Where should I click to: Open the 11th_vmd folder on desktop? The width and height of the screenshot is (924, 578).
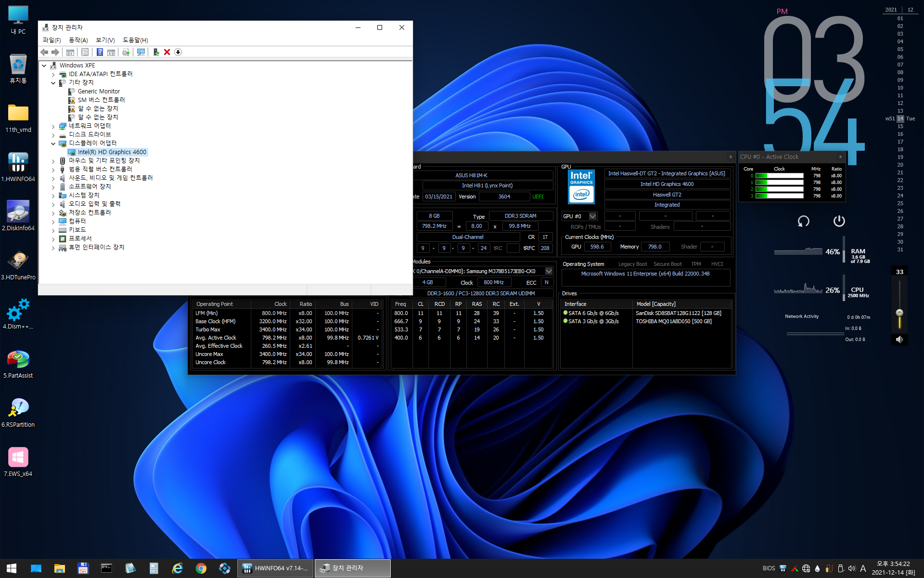point(18,118)
